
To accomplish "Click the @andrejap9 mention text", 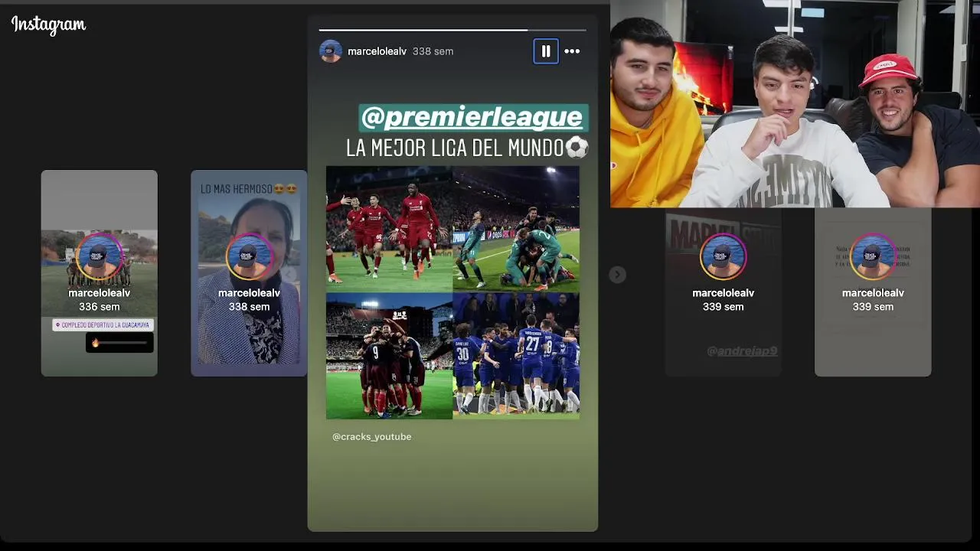I will pos(742,351).
